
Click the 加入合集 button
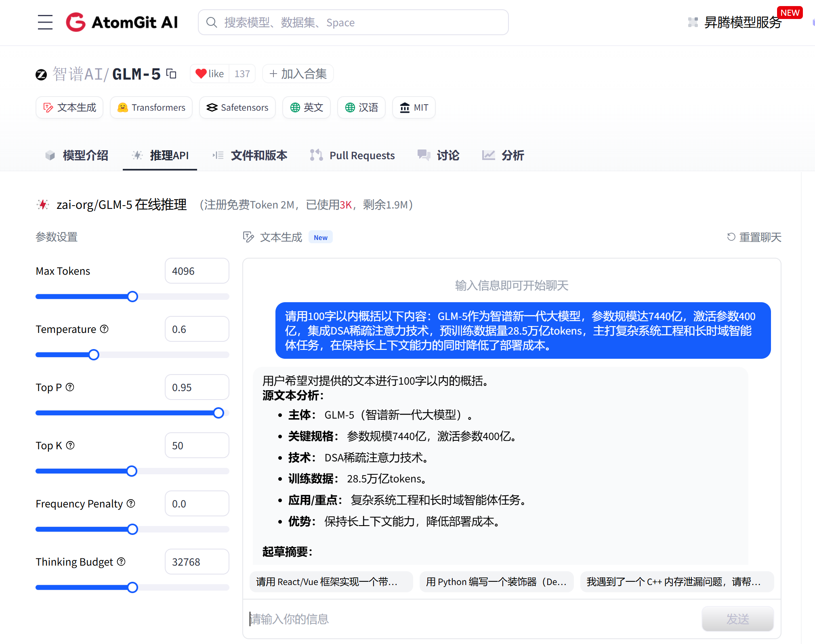[x=298, y=74]
